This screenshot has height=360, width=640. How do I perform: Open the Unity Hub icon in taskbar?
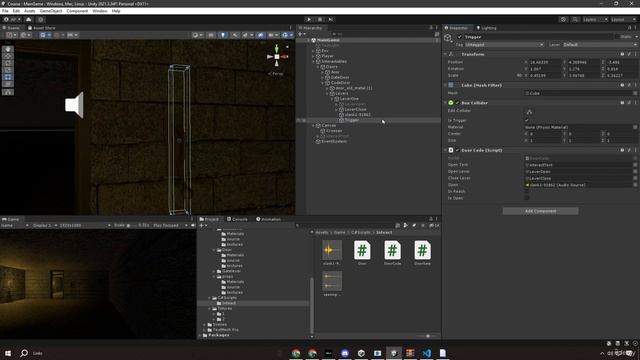pyautogui.click(x=361, y=353)
